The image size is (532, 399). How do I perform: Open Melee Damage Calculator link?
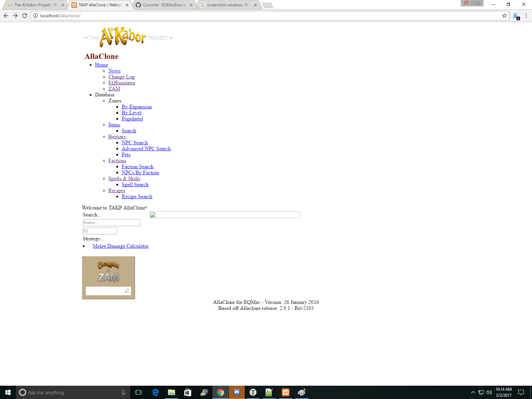click(121, 246)
